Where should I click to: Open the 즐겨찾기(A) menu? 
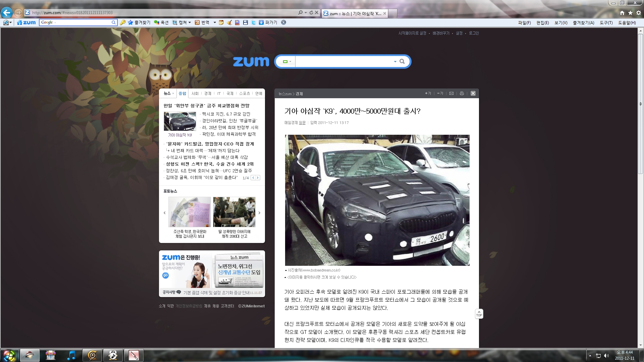coord(583,23)
